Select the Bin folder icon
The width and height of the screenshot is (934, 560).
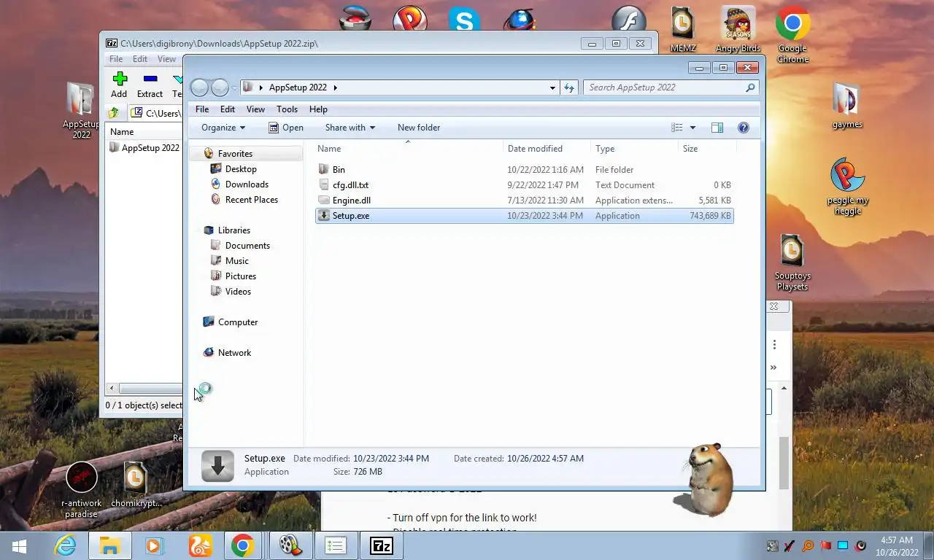(324, 169)
